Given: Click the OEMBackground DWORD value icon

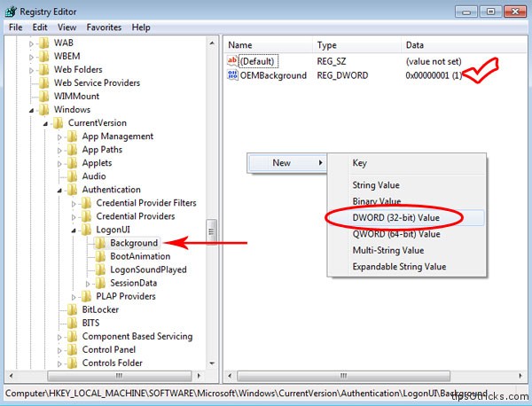Looking at the screenshot, I should (x=233, y=75).
